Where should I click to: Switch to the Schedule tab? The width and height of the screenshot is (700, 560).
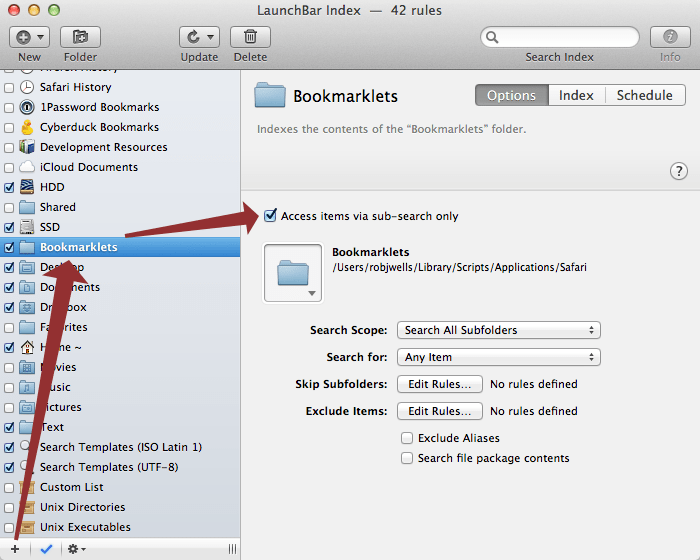[x=645, y=95]
